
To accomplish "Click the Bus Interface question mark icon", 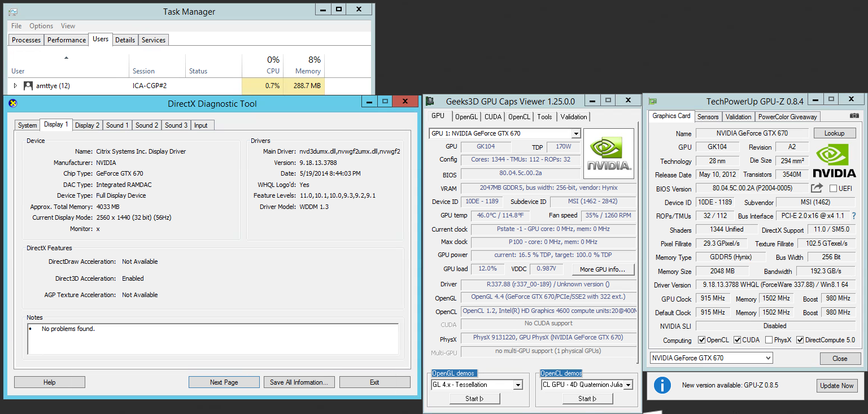I will [x=854, y=216].
